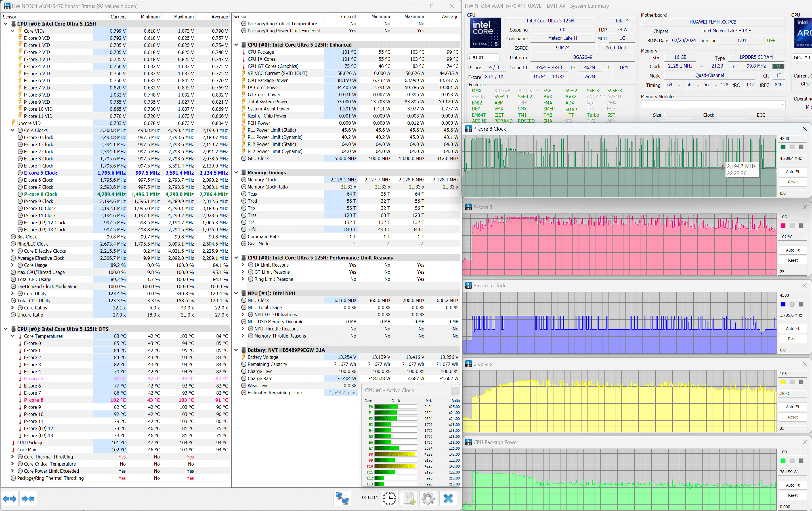Click the NPU Clock circle icon
This screenshot has width=812, height=511.
coord(244,301)
